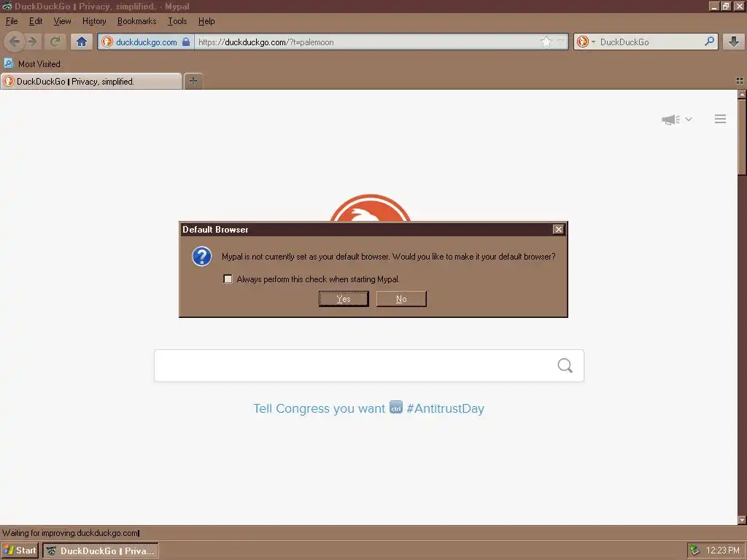Viewport: 747px width, 560px height.
Task: Click the taskbar clock 12:23 PM
Action: [x=723, y=551]
